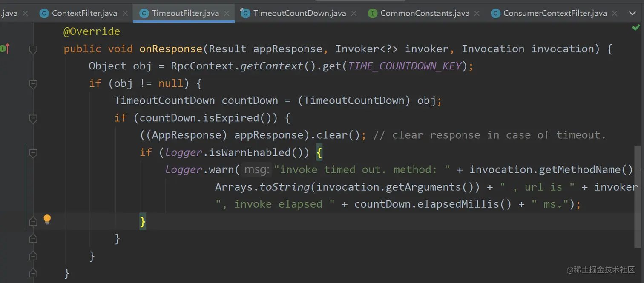This screenshot has width=644, height=283.
Task: Collapse the obj null-check block fold arrow
Action: tap(33, 84)
